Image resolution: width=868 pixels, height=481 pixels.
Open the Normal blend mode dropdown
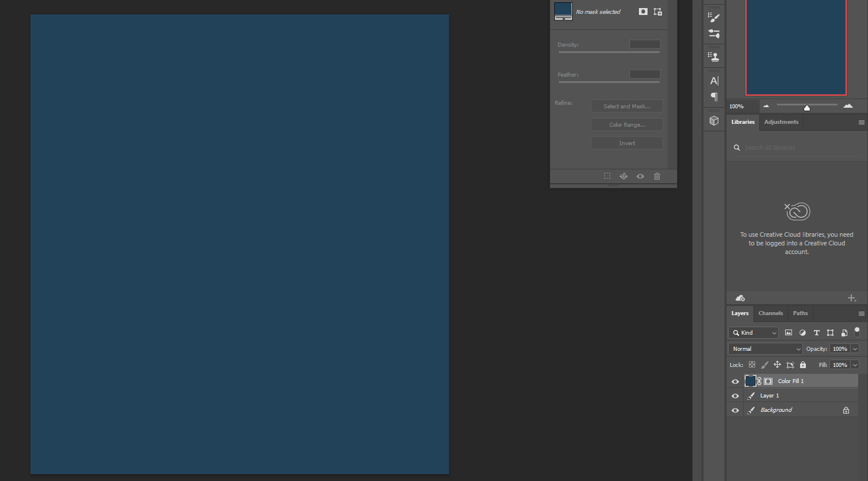(x=765, y=349)
